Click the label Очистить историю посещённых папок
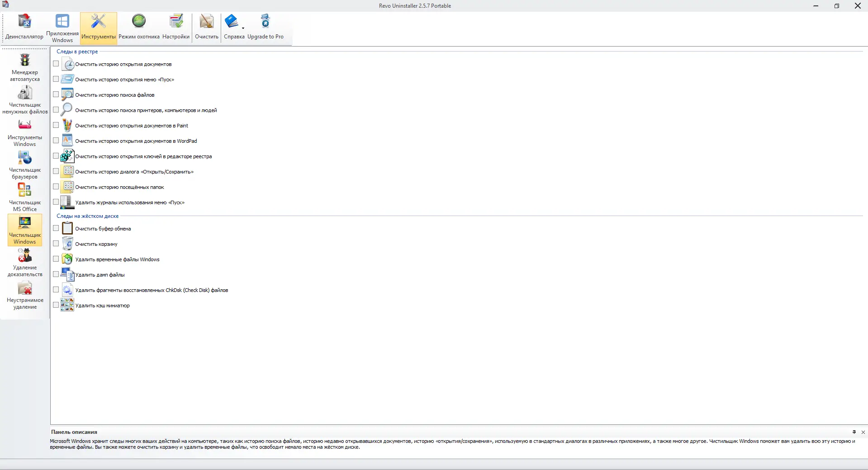868x470 pixels. tap(119, 187)
